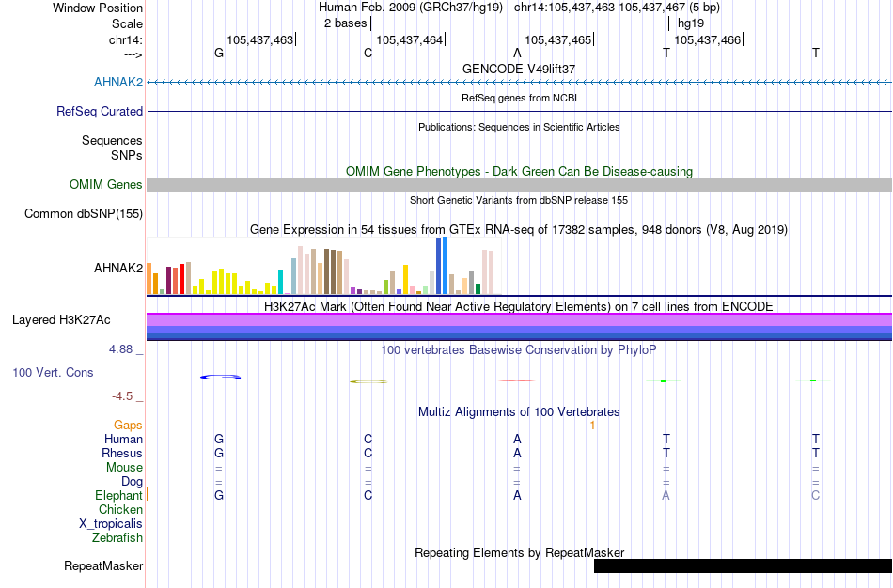Click Short Genetic Variants dbSNP 155 title

519,200
